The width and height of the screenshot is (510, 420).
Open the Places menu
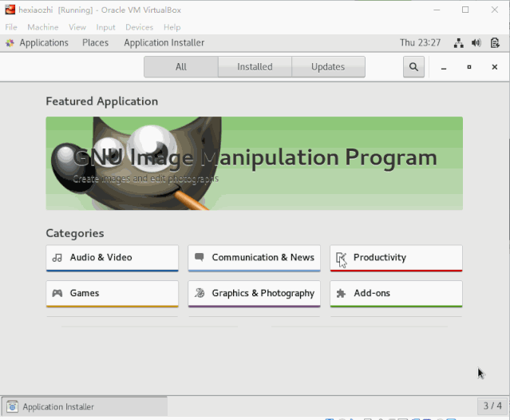point(95,43)
